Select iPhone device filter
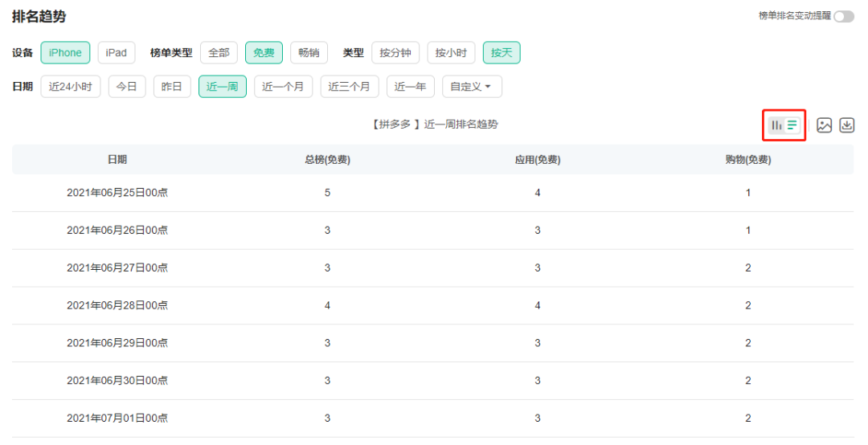This screenshot has height=445, width=868. (x=65, y=52)
